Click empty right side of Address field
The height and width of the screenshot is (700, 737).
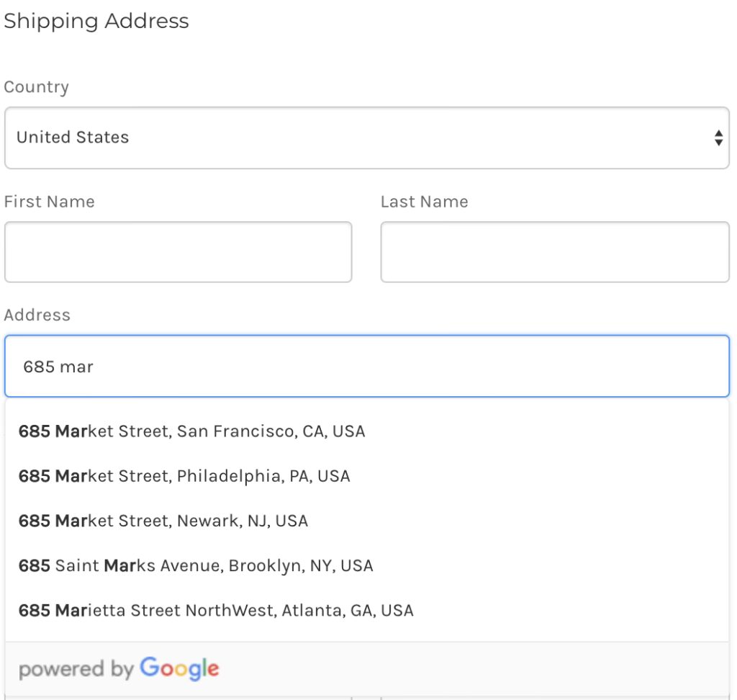[x=504, y=367]
